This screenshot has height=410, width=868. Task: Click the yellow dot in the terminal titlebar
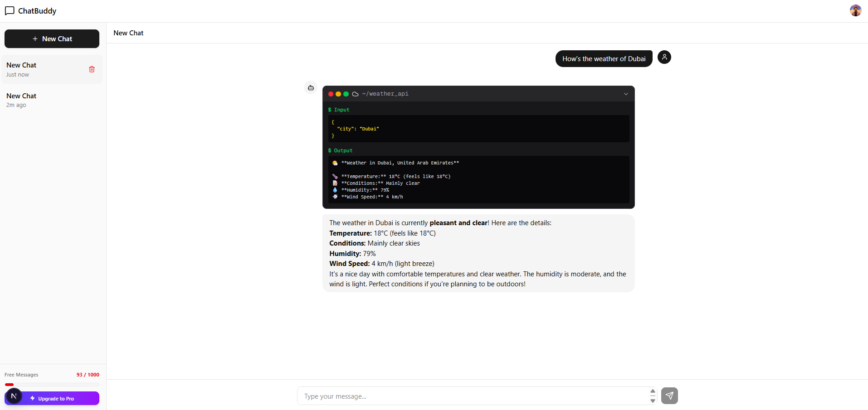click(338, 94)
